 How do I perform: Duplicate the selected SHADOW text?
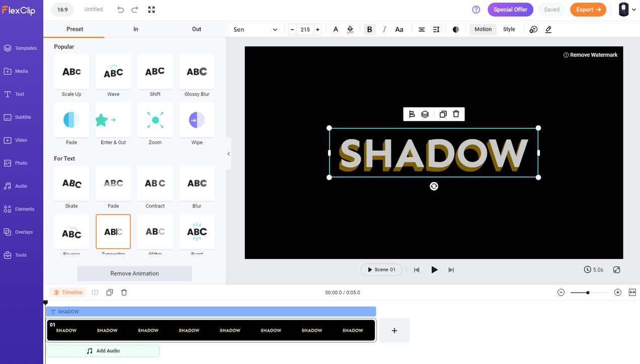tap(443, 114)
